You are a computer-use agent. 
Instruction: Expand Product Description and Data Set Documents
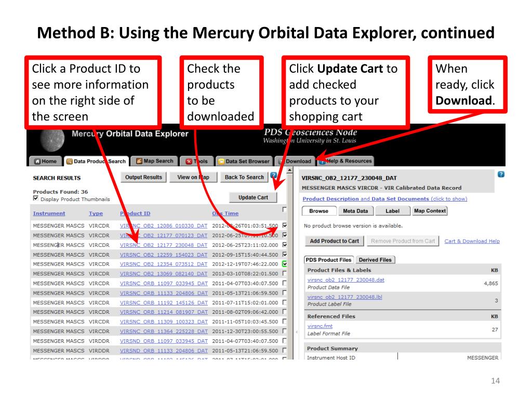(385, 199)
